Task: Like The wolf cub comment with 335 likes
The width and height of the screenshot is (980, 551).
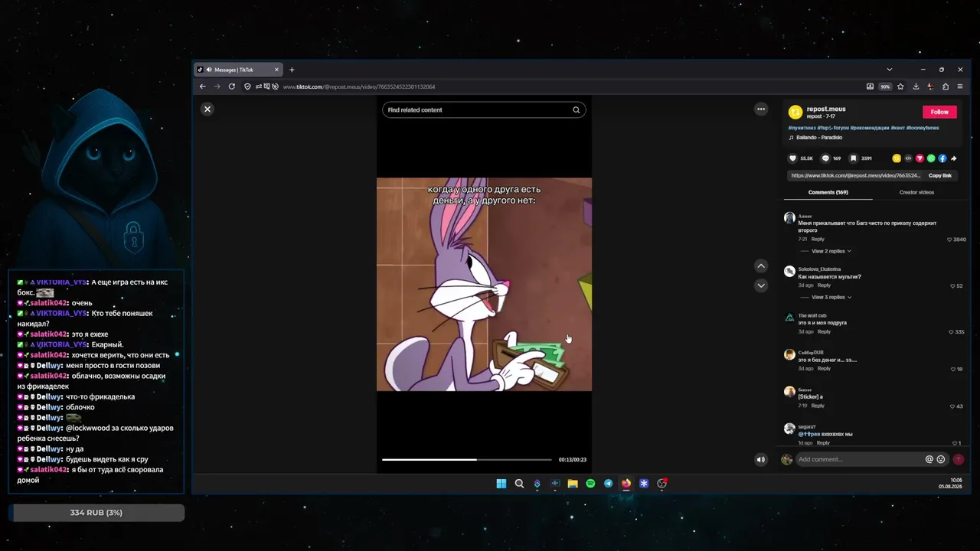Action: [951, 332]
